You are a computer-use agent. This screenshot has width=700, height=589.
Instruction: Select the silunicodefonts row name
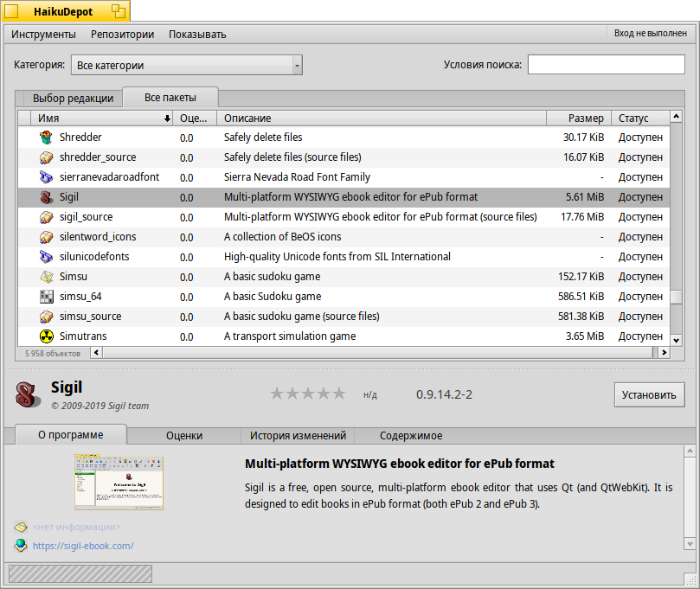pos(94,257)
